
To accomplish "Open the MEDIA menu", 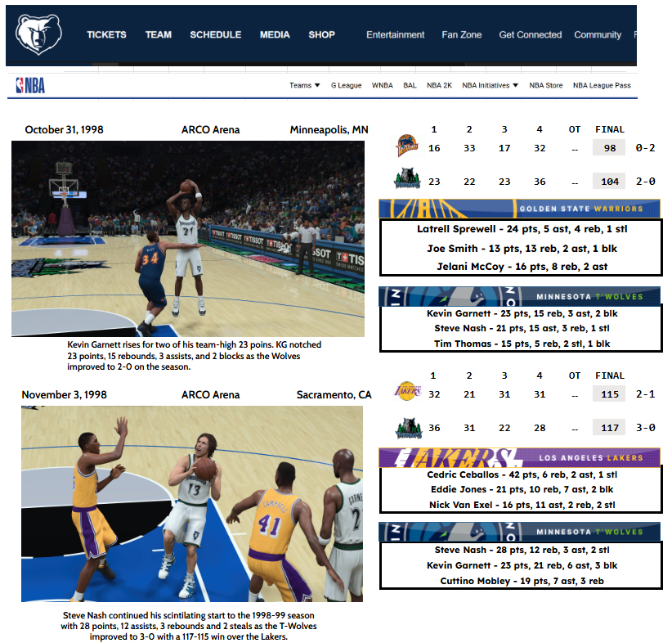I will click(x=275, y=34).
